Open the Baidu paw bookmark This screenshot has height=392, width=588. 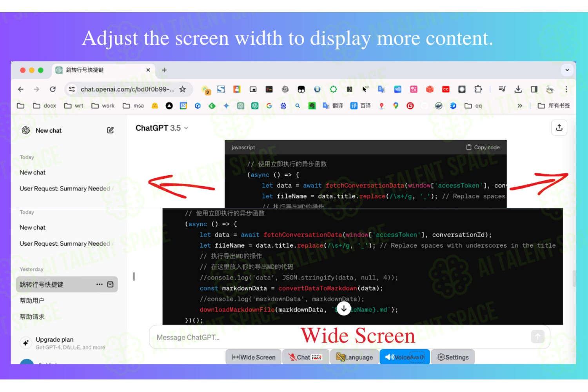283,106
